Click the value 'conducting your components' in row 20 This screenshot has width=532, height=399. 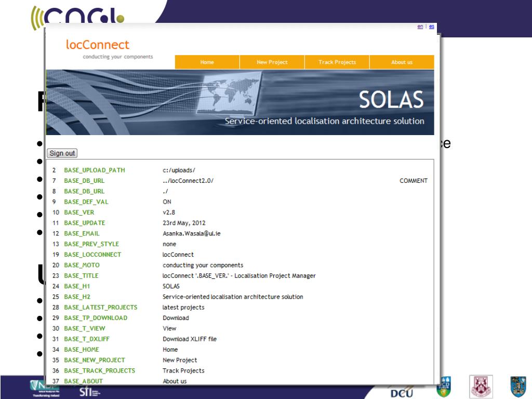coord(203,265)
